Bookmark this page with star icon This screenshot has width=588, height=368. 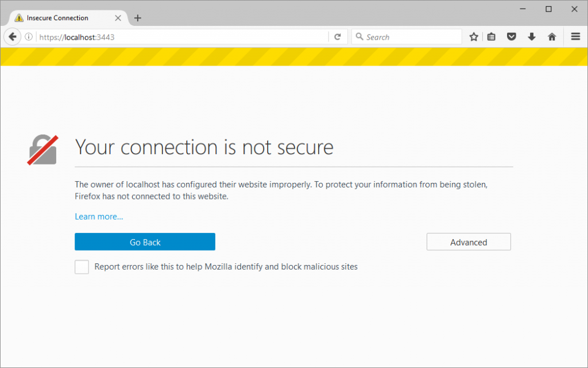click(x=474, y=37)
